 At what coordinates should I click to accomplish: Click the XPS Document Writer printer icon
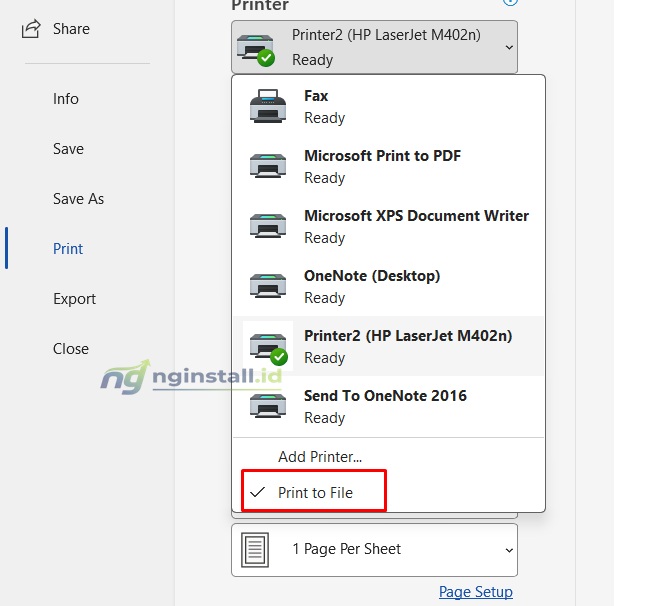(268, 226)
